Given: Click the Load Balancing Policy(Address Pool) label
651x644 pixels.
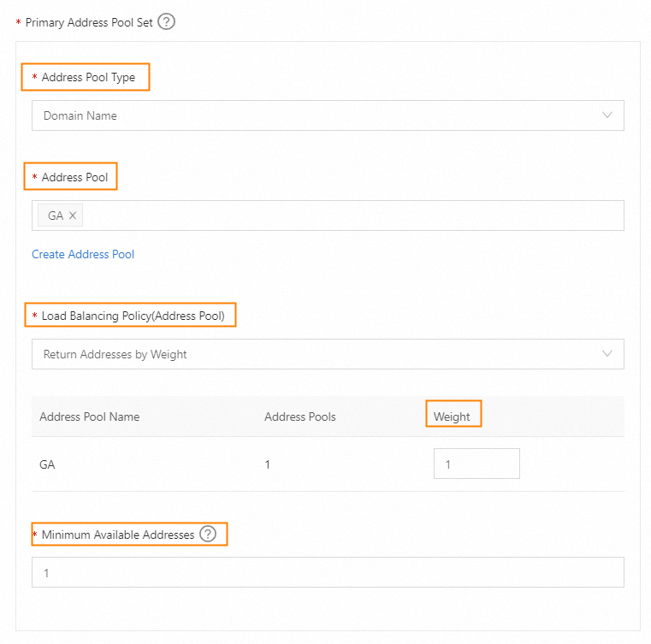Looking at the screenshot, I should click(133, 316).
